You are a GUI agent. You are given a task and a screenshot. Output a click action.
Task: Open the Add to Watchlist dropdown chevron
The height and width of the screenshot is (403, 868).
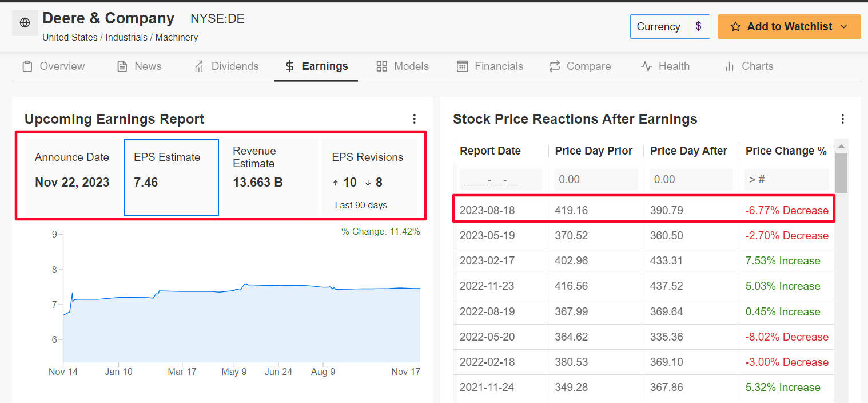(x=844, y=27)
